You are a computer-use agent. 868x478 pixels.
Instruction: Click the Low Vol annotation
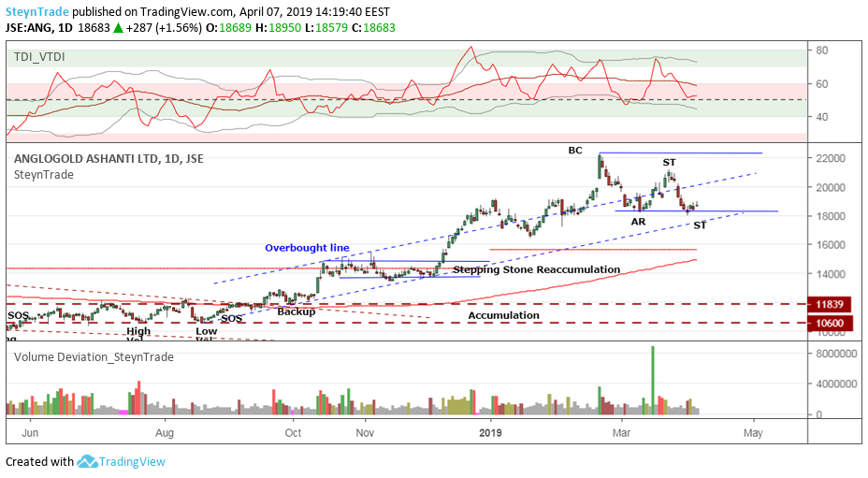(x=206, y=333)
